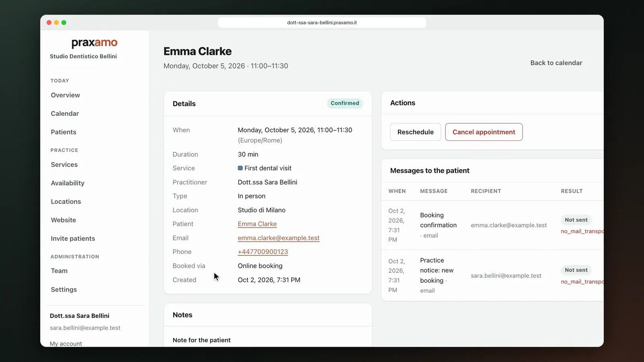Image resolution: width=644 pixels, height=362 pixels.
Task: Click the Online booking value
Action: tap(260, 266)
